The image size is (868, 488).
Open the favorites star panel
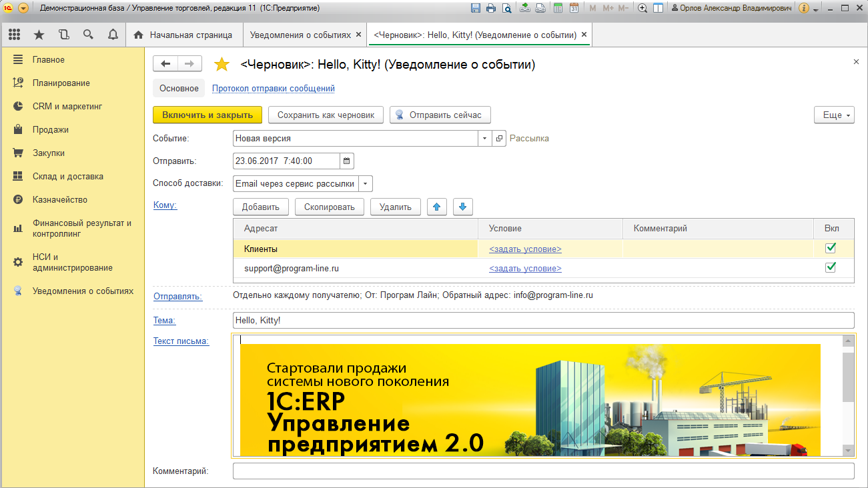[39, 34]
